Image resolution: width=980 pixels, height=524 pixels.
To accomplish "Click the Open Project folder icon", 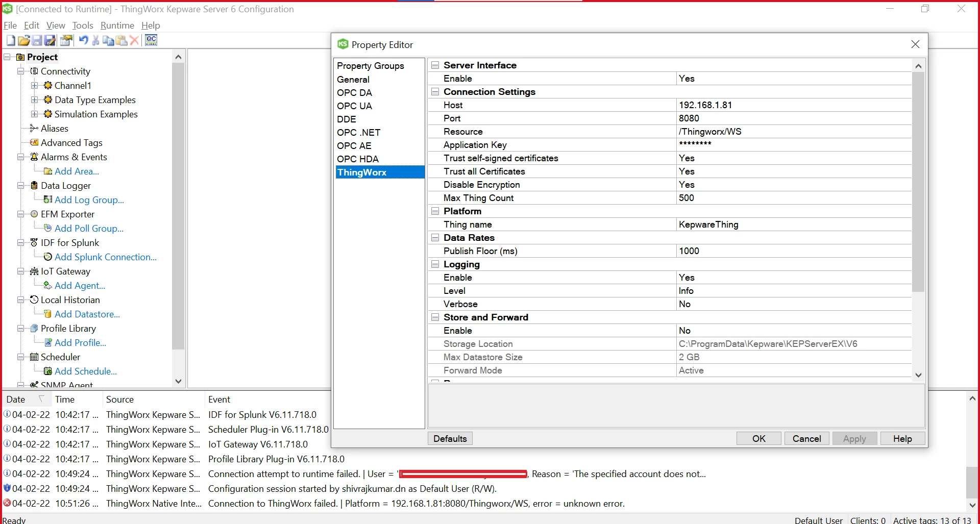I will 23,40.
